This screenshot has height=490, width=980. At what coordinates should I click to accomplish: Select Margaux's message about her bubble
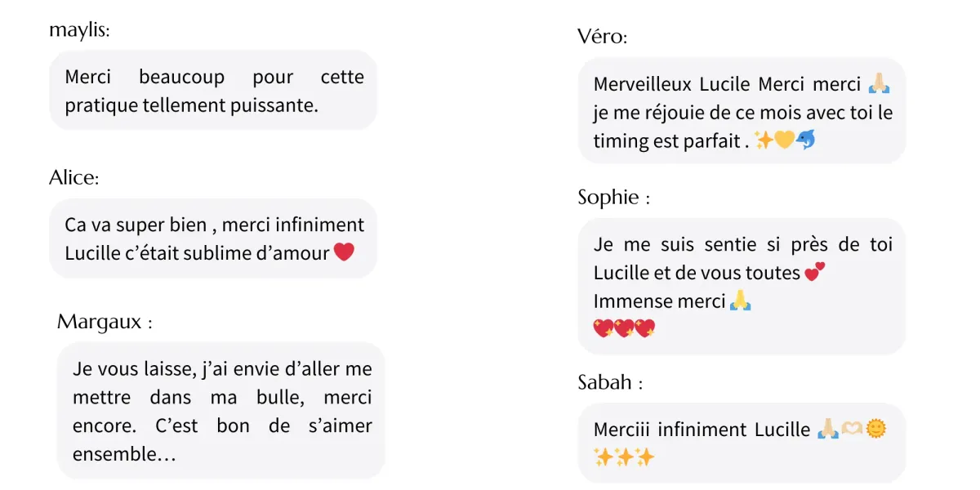coord(220,411)
